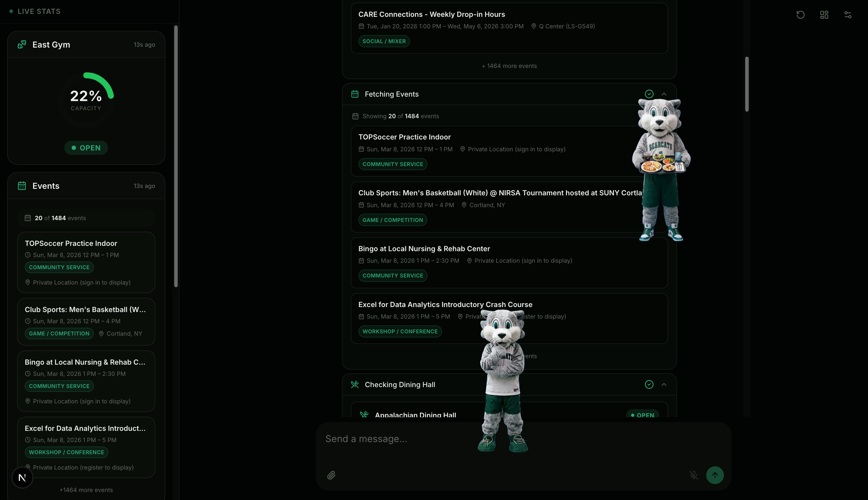Click the sidebar vertical scrollbar
This screenshot has height=500, width=868.
[176, 156]
